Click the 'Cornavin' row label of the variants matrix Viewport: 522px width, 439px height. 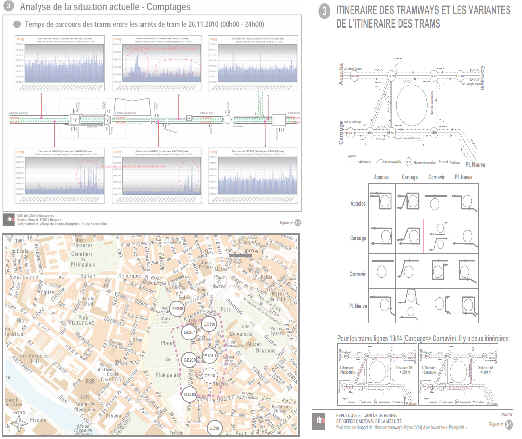(x=357, y=274)
